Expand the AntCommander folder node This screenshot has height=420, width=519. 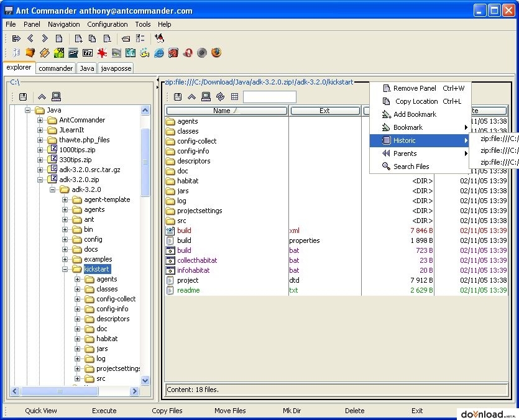(x=40, y=120)
